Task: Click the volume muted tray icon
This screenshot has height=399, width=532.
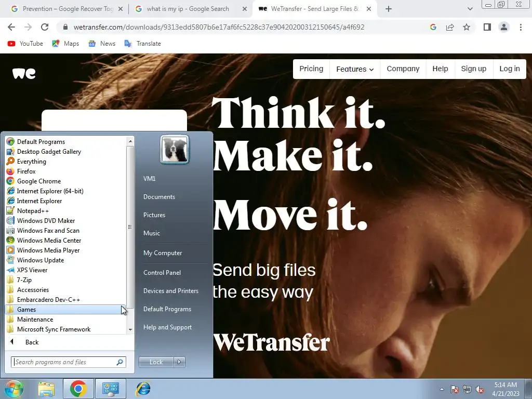Action: 480,389
